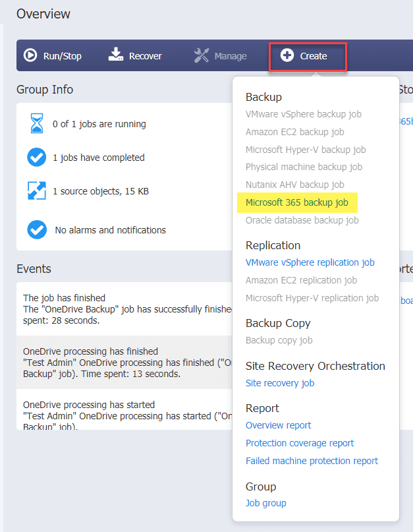The image size is (413, 532).
Task: Click the Manage tools icon
Action: pos(202,55)
